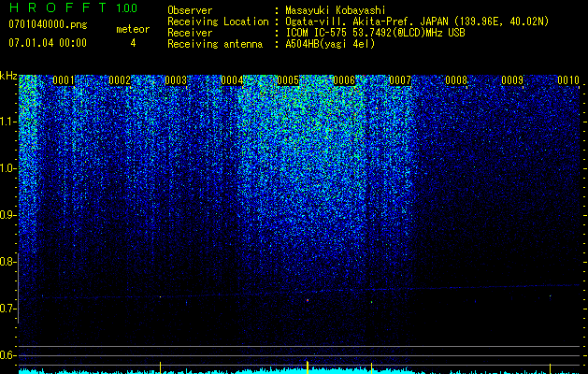Image resolution: width=588 pixels, height=374 pixels.
Task: Click the 0.6 frequency axis label
Action: tap(7, 355)
